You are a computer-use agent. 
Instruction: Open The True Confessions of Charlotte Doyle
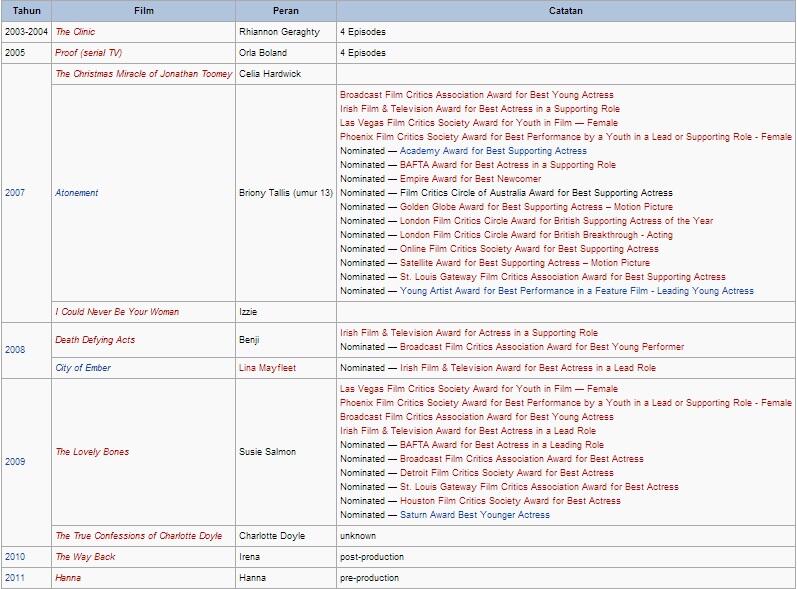139,536
